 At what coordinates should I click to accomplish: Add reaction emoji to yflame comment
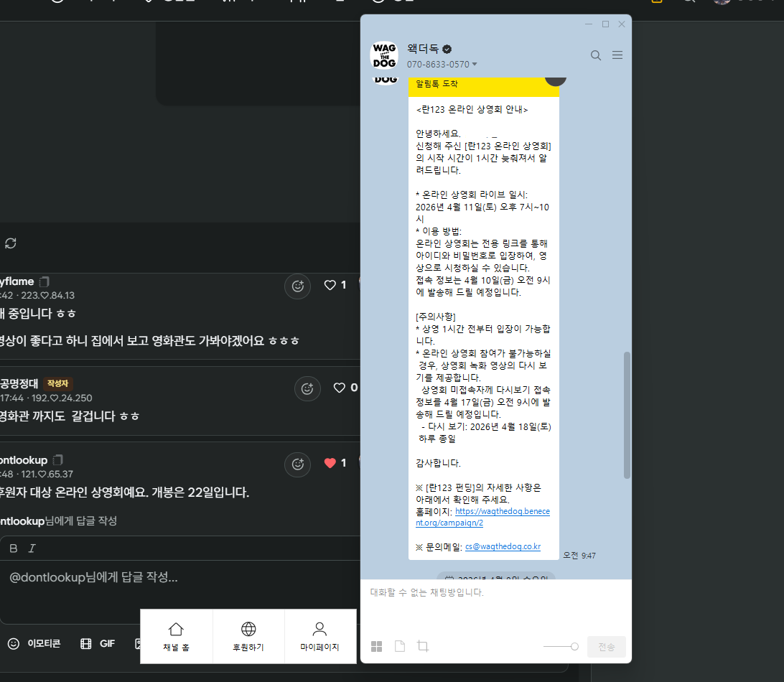[x=297, y=286]
